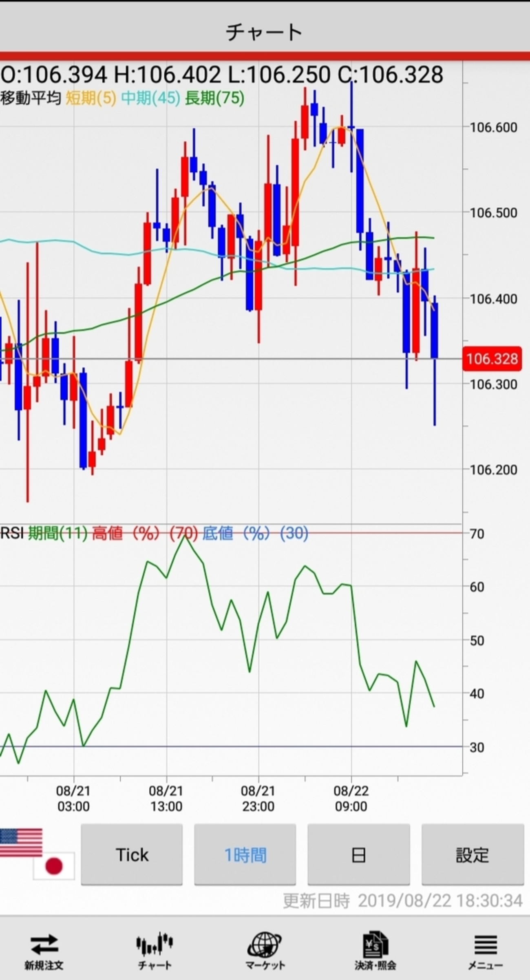Tap the O:106.394 open price readout
The image size is (530, 980).
(54, 75)
